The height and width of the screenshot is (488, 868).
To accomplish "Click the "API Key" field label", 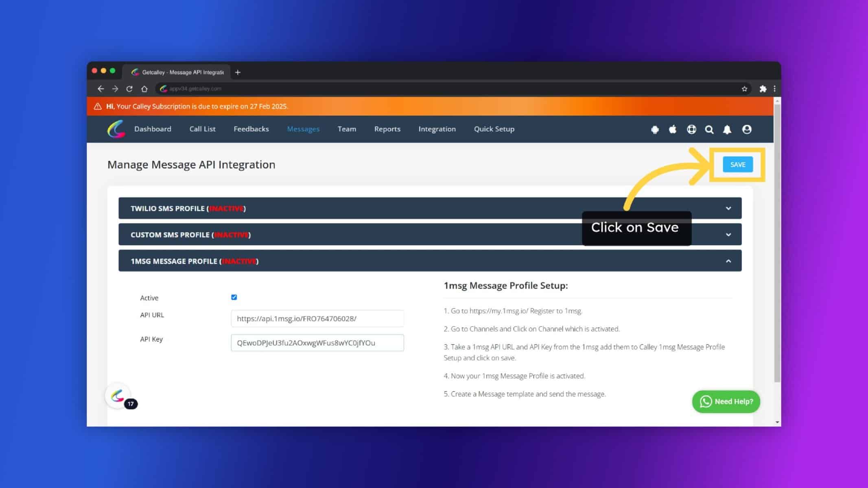I will (151, 339).
